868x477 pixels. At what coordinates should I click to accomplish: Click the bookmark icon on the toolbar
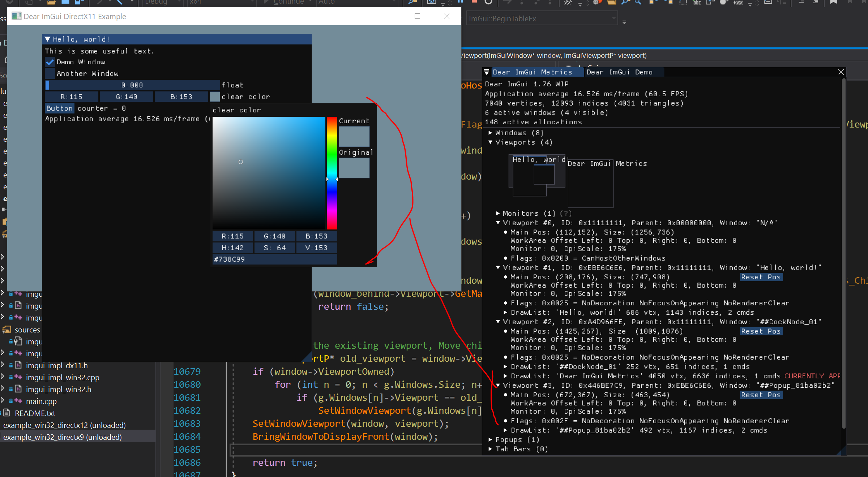(x=833, y=2)
